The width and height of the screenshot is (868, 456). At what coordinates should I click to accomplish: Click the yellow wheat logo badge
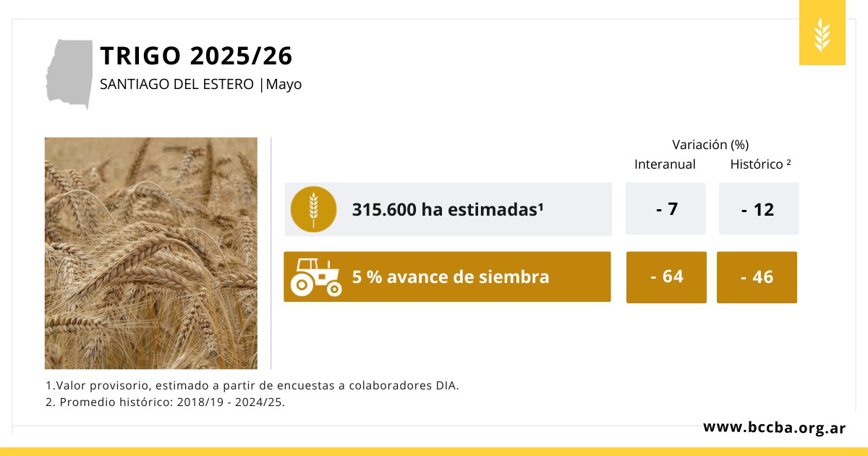(822, 33)
